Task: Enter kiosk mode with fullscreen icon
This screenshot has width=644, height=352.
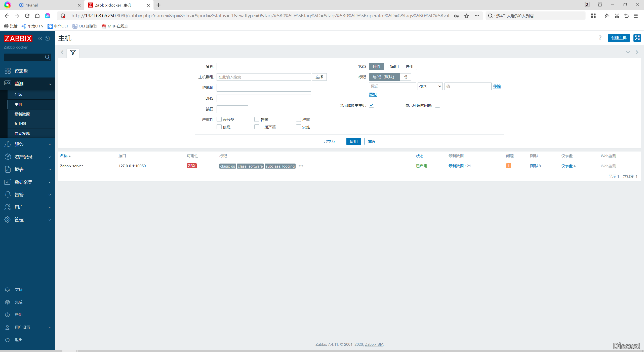Action: click(x=637, y=38)
